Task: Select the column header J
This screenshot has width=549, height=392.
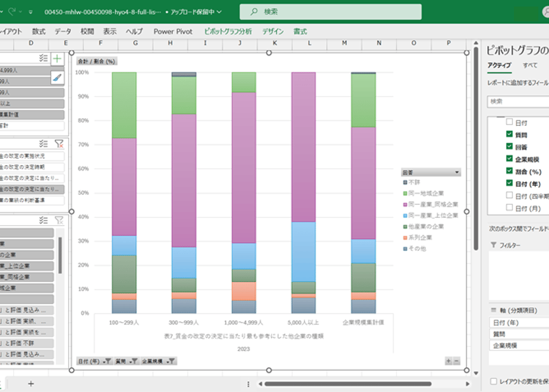Action: 240,43
